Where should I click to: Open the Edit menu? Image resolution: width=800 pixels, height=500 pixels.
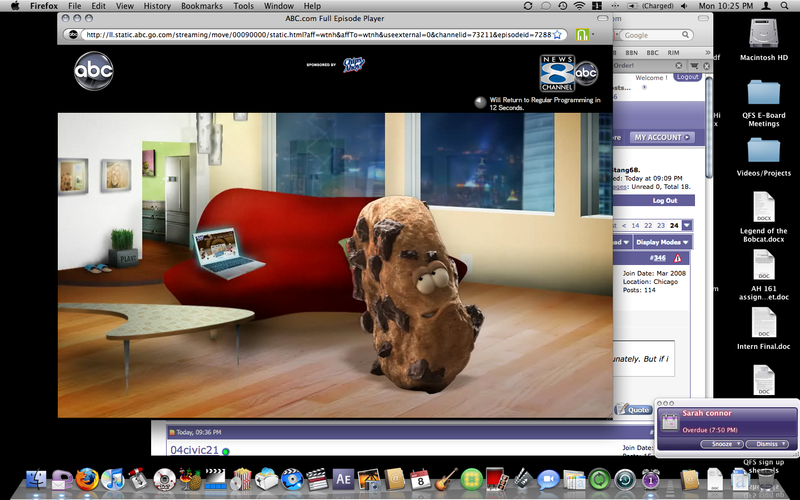98,6
